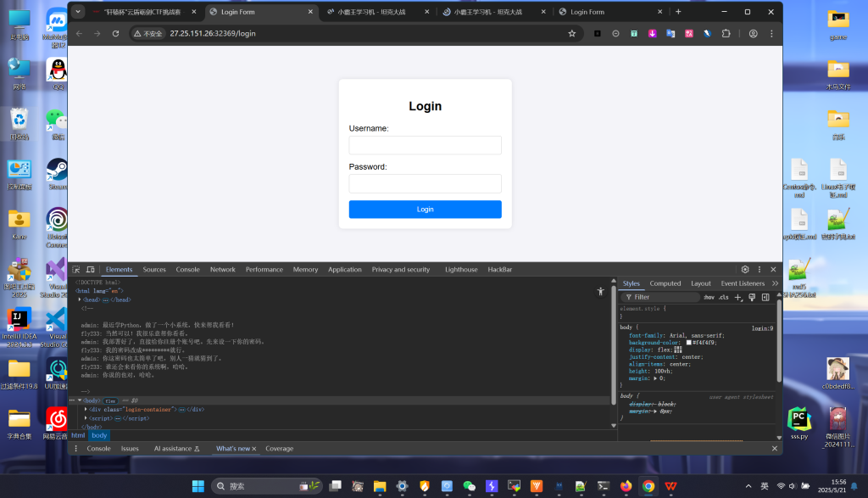Toggle computed styles sidebar icon
Image resolution: width=868 pixels, height=498 pixels.
tap(765, 298)
